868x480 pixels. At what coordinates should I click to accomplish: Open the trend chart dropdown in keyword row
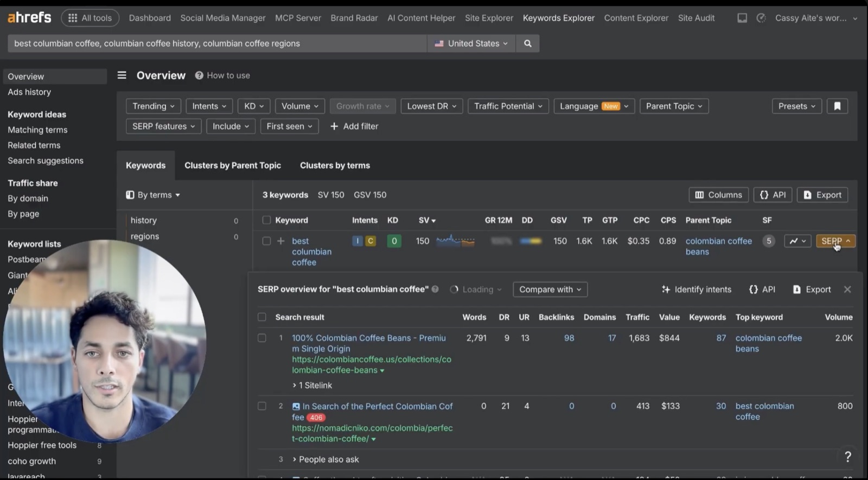click(x=797, y=241)
